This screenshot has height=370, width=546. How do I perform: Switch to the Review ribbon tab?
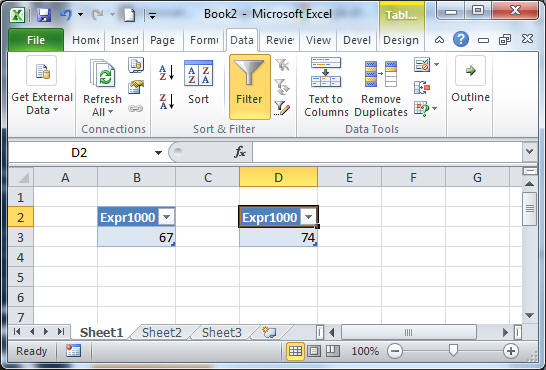[x=280, y=40]
